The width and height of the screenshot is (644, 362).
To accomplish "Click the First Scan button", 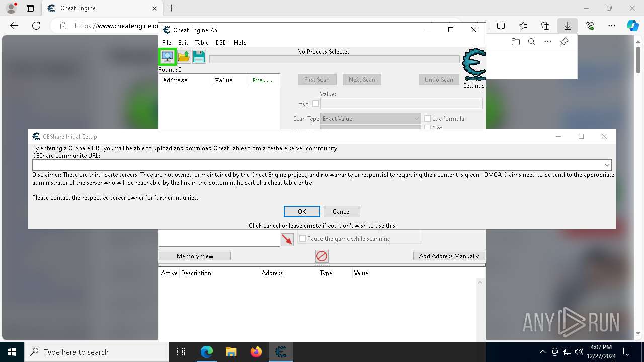I will pos(317,80).
